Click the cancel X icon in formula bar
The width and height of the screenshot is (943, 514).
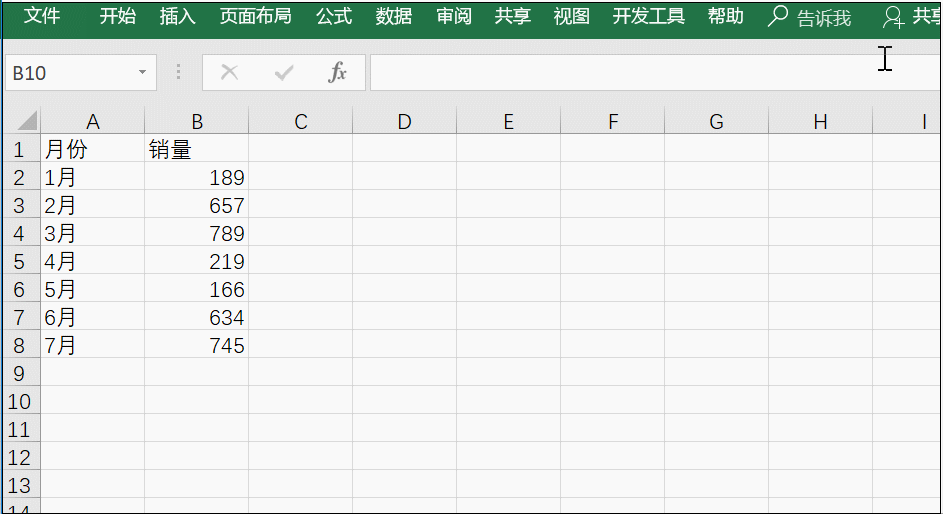(x=229, y=73)
